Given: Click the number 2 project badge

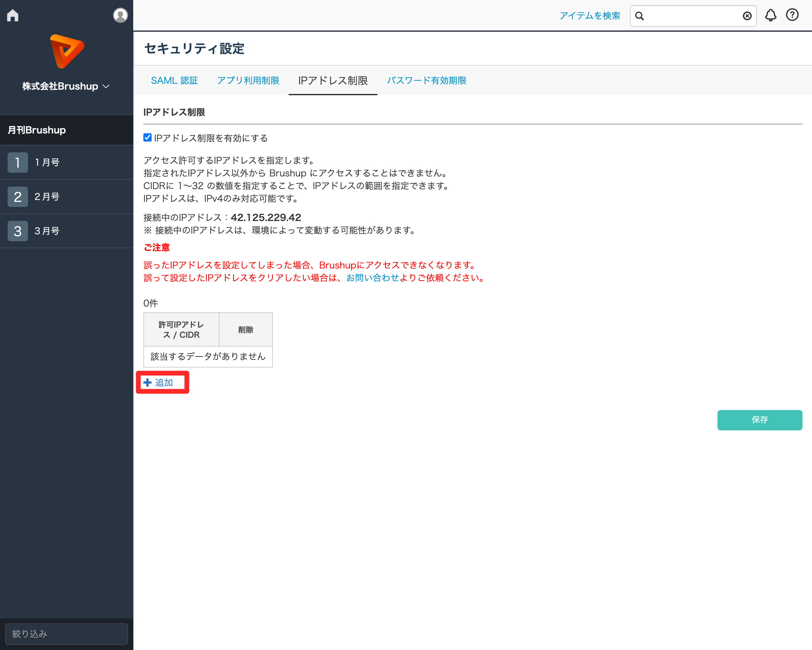Looking at the screenshot, I should 18,197.
